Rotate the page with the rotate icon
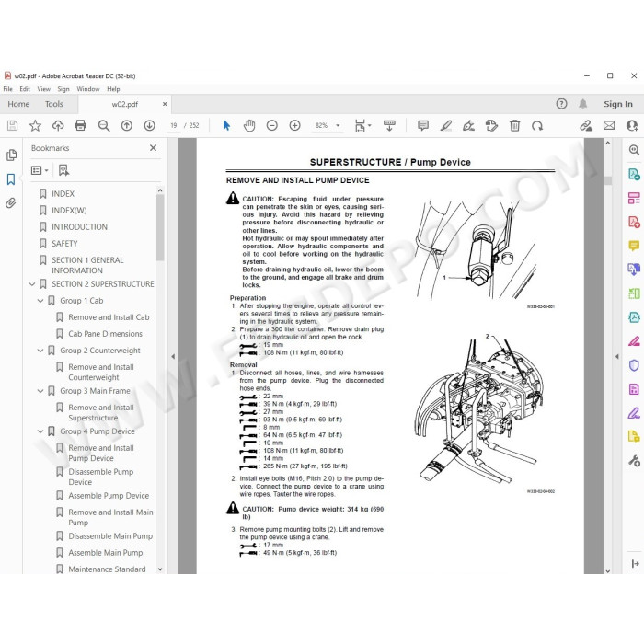Screen dimensions: 644x644 pyautogui.click(x=537, y=126)
